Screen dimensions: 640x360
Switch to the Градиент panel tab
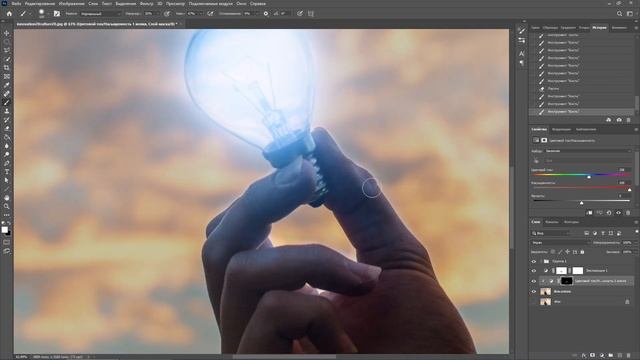568,28
